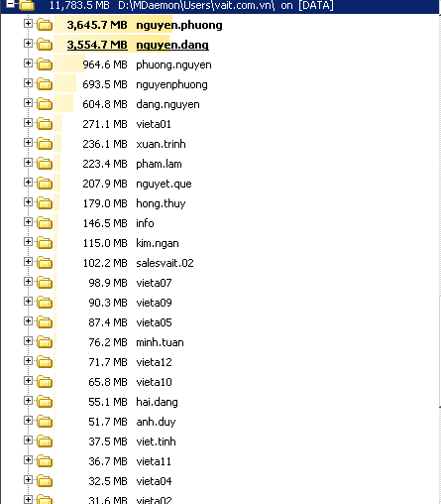This screenshot has height=504, width=441.
Task: Select the salesvait.02 folder name
Action: 165,263
